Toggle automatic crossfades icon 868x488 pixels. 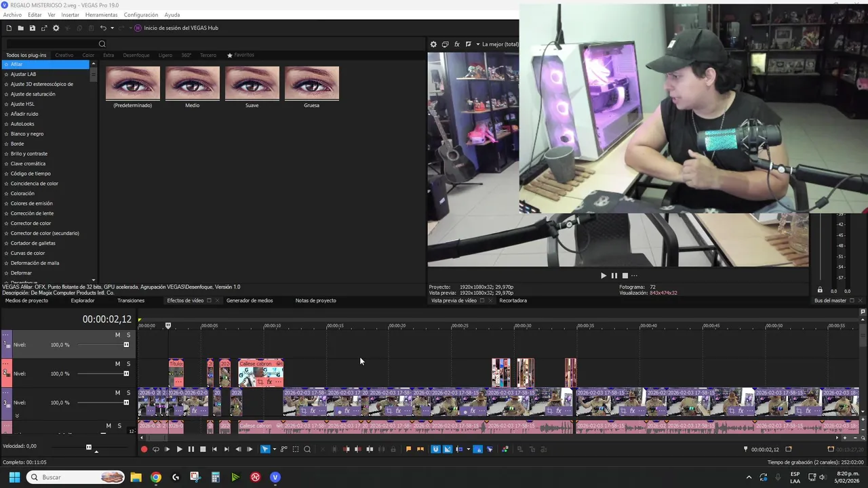tap(447, 449)
